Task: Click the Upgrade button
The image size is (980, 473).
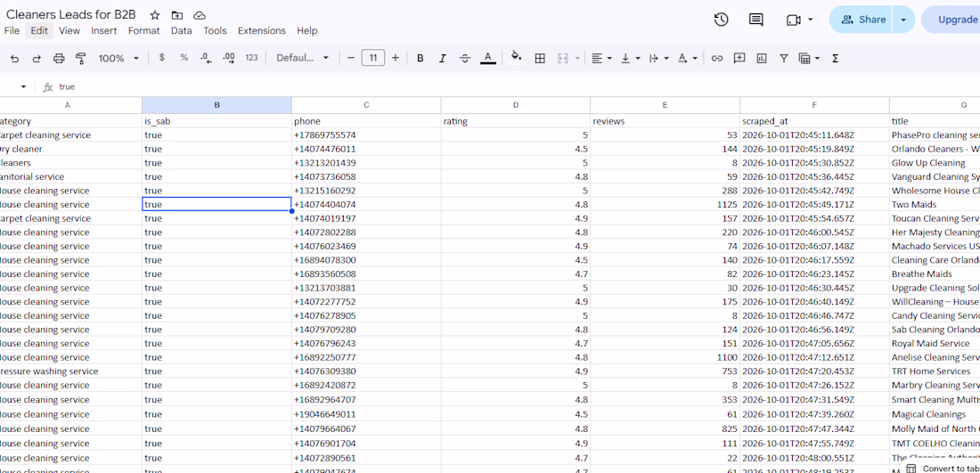Action: click(x=951, y=20)
